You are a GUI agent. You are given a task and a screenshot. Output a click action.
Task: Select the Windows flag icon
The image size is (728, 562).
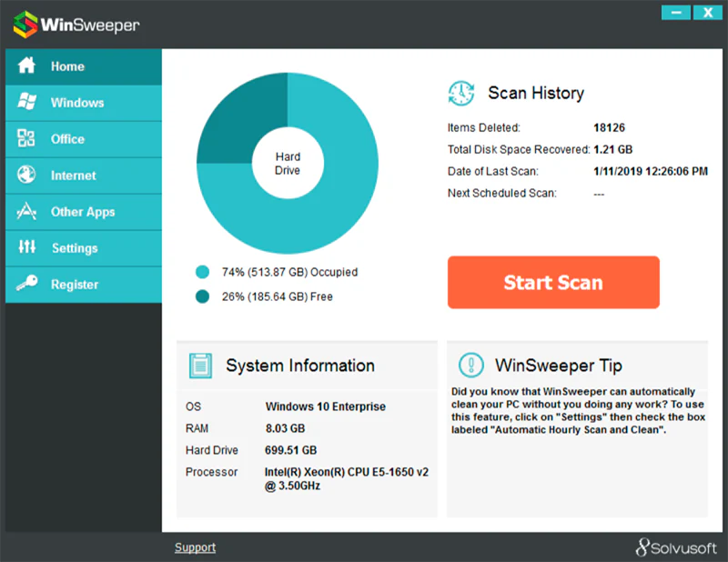click(x=26, y=102)
